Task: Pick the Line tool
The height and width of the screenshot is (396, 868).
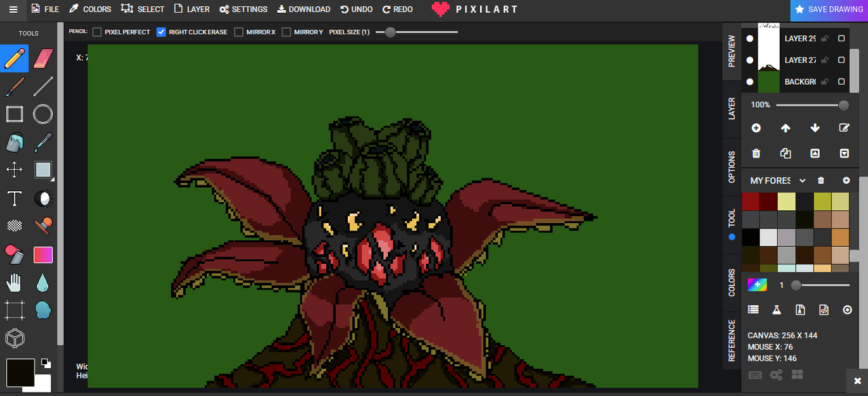Action: [x=43, y=86]
